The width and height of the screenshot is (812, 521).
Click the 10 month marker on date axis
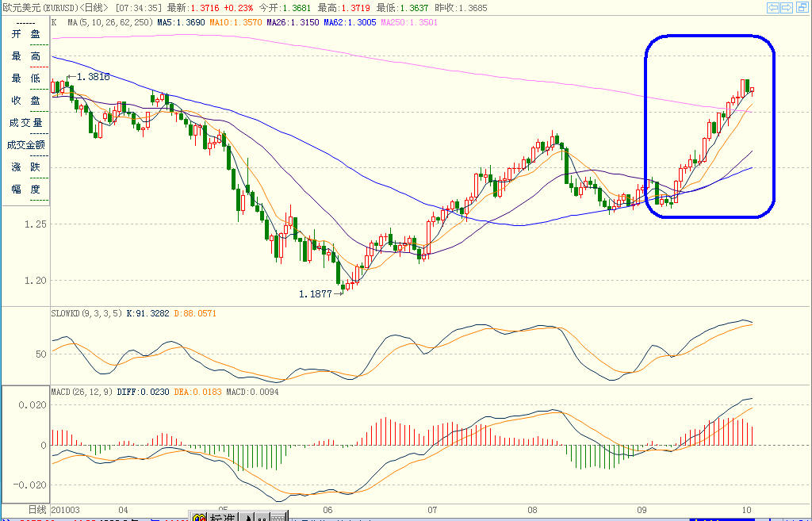(746, 510)
